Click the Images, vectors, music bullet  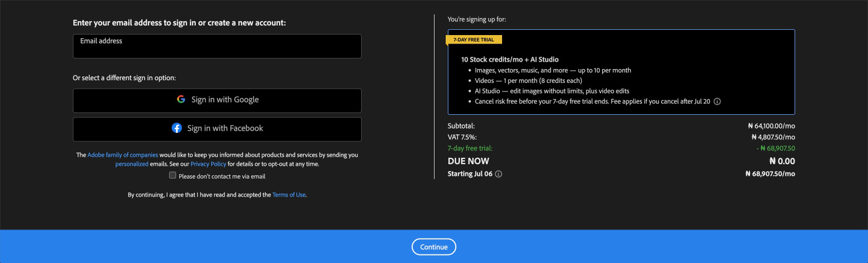coord(553,70)
